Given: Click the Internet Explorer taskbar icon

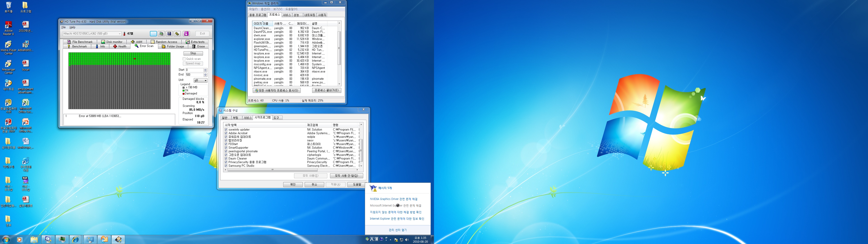Looking at the screenshot, I should 75,240.
